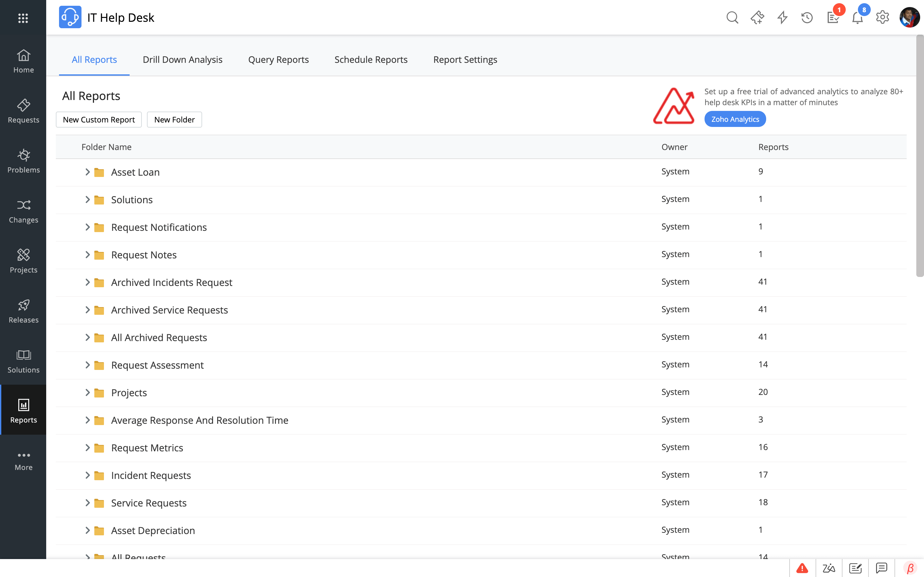Click the search magnifier icon
This screenshot has height=577, width=924.
pos(732,18)
